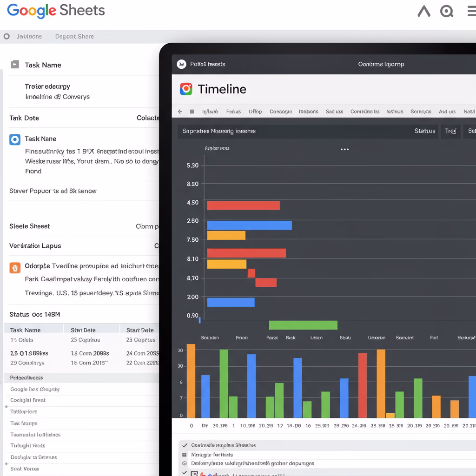Click the gray square icon beside the Task Name heading
This screenshot has width=476, height=476.
(14, 64)
